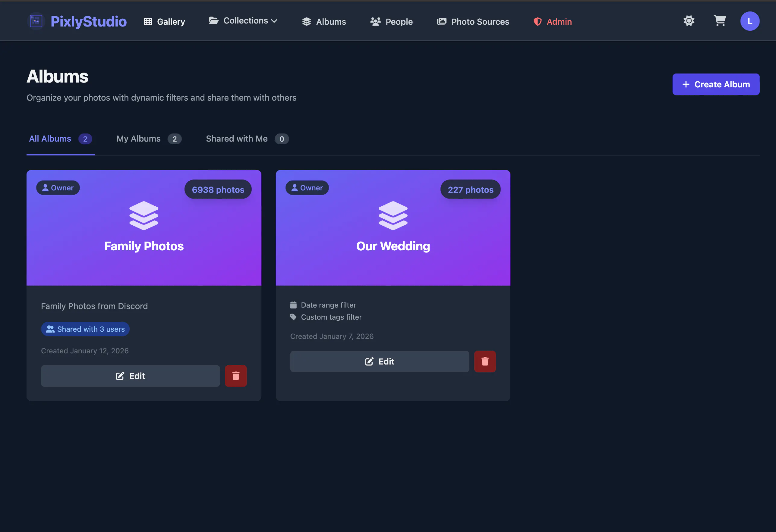Viewport: 776px width, 532px height.
Task: Click the Admin shield icon
Action: click(537, 22)
